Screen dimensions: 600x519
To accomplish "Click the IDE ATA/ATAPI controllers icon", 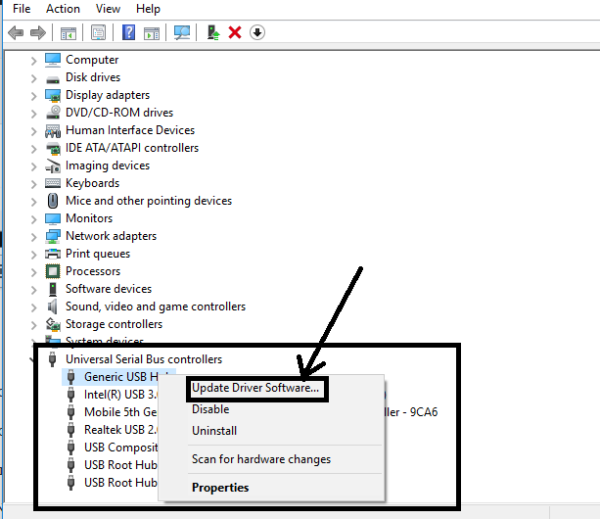I will pos(53,148).
